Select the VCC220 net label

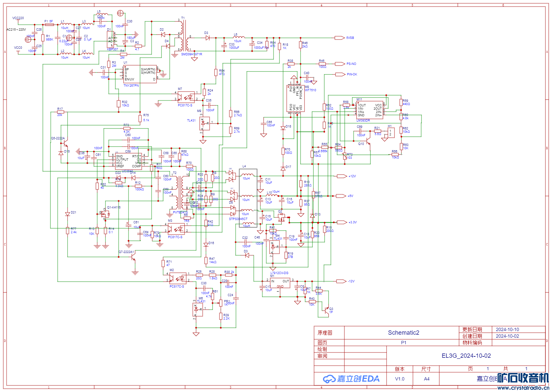[18, 18]
